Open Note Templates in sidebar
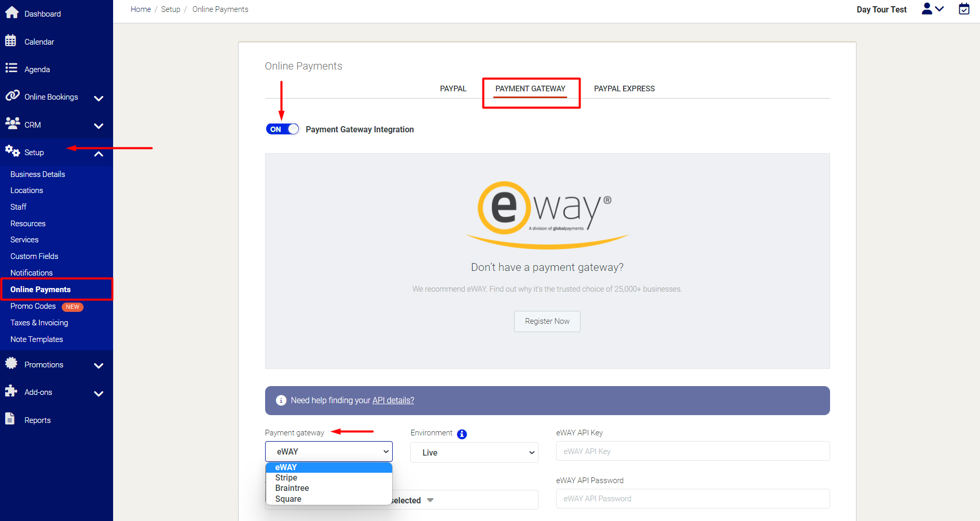Screen dimensions: 980x521 (x=37, y=339)
